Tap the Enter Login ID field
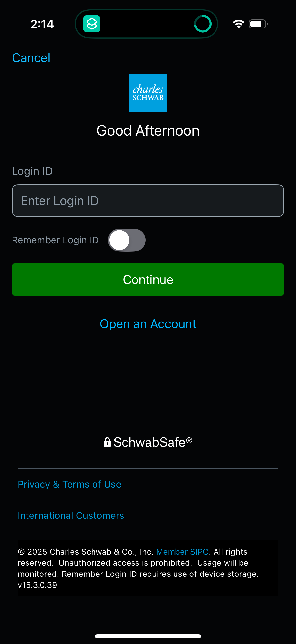 point(148,200)
